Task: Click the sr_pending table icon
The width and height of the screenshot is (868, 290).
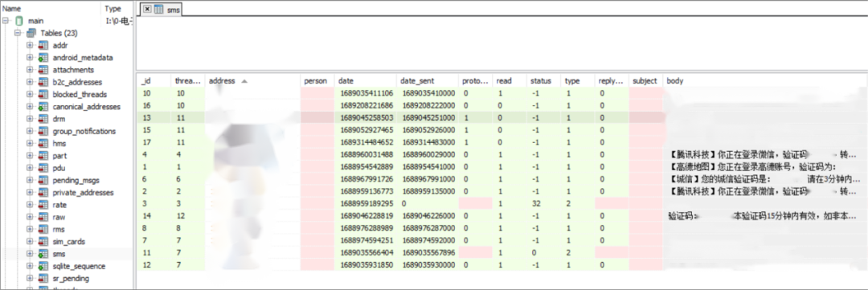Action: 43,279
